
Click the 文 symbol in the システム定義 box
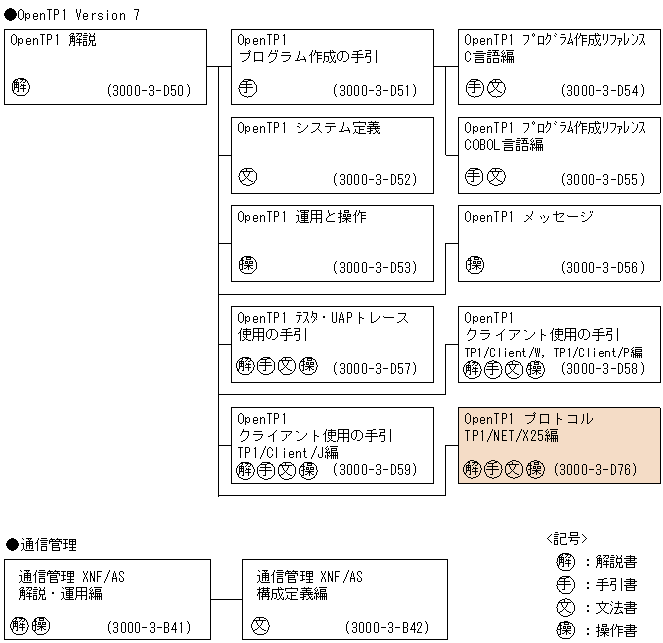248,177
